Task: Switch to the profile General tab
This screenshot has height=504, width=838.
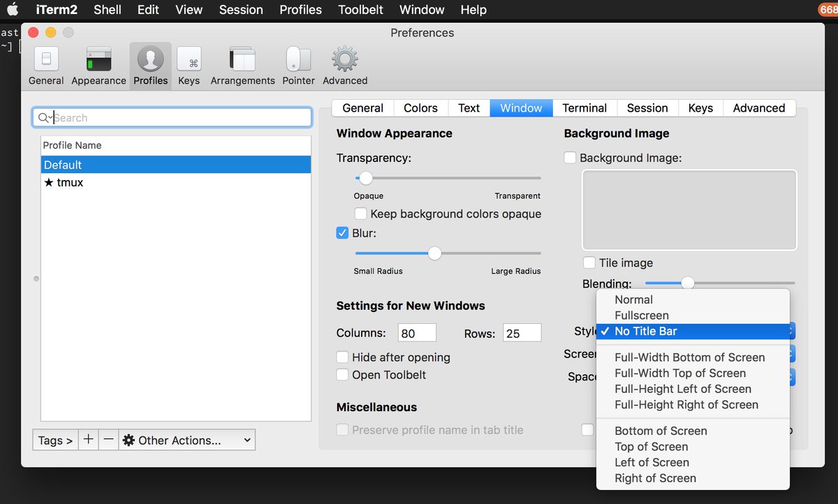Action: (x=362, y=108)
